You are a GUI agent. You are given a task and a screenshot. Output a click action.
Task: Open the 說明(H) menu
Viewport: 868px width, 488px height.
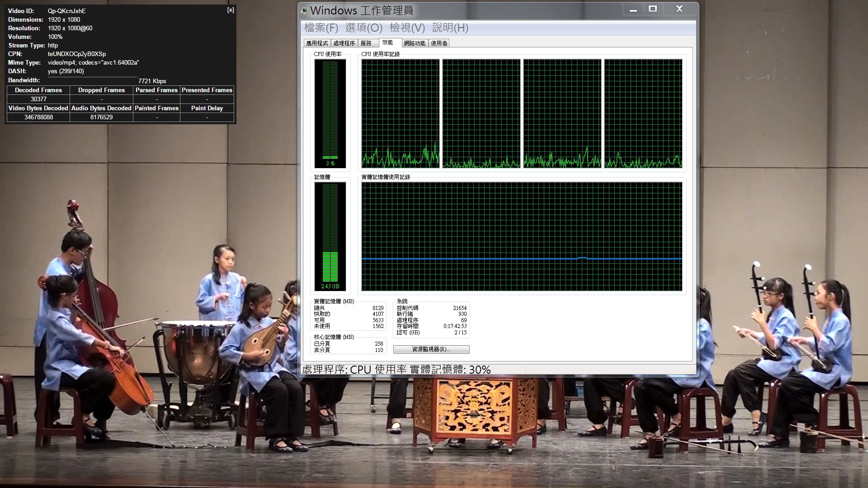pyautogui.click(x=450, y=28)
